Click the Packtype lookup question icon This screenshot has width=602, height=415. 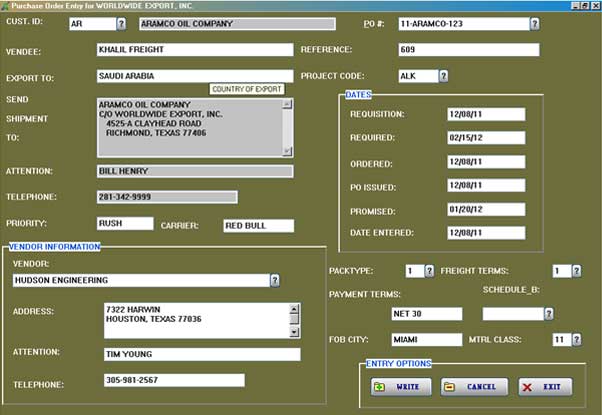(x=430, y=270)
